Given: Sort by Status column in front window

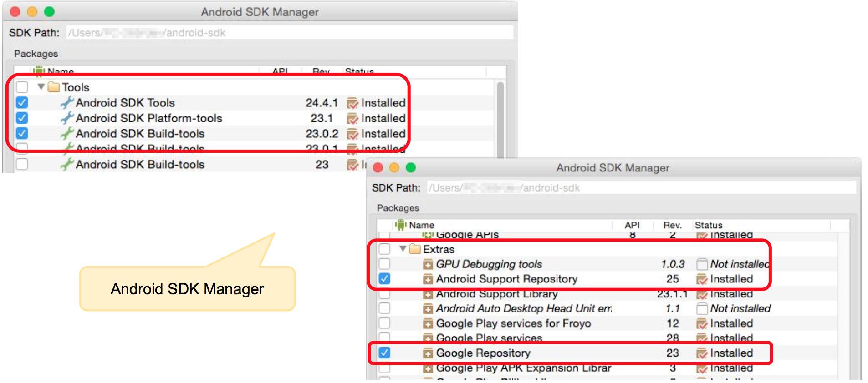Looking at the screenshot, I should tap(709, 225).
